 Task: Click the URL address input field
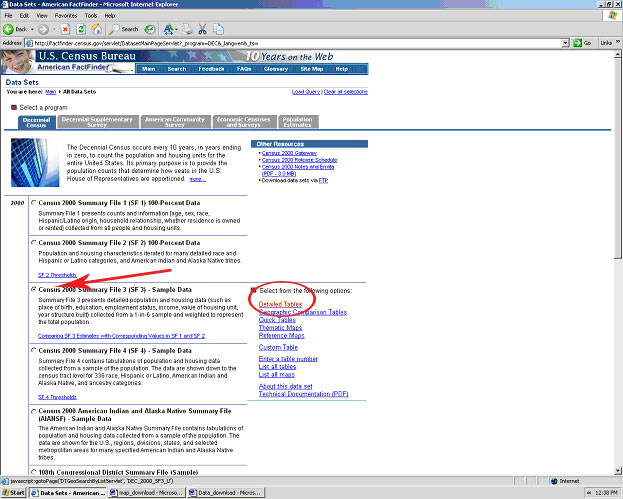[x=293, y=43]
